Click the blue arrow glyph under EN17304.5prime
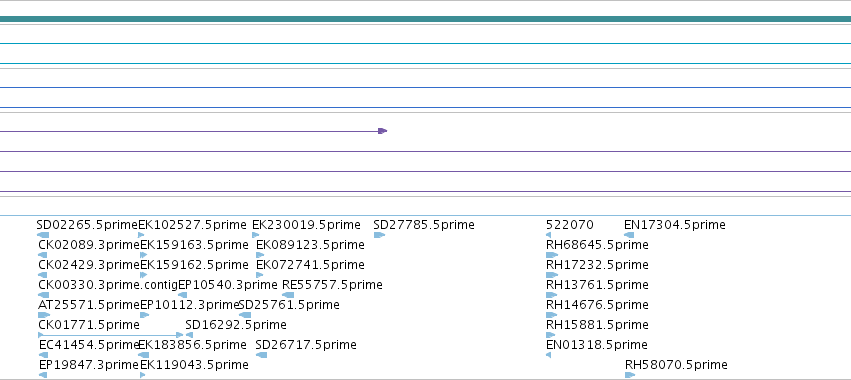The image size is (851, 380). pos(629,235)
